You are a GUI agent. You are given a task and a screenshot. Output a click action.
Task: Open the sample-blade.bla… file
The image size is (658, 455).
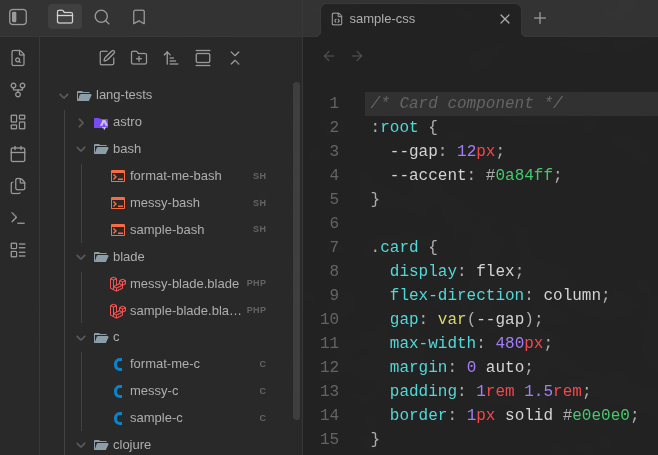click(x=187, y=311)
